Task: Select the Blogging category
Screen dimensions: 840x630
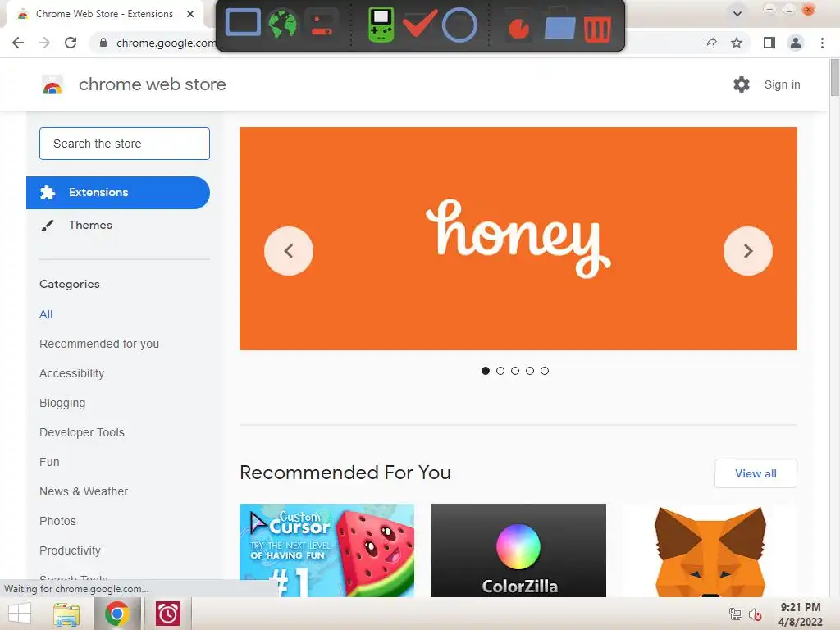Action: [x=62, y=403]
